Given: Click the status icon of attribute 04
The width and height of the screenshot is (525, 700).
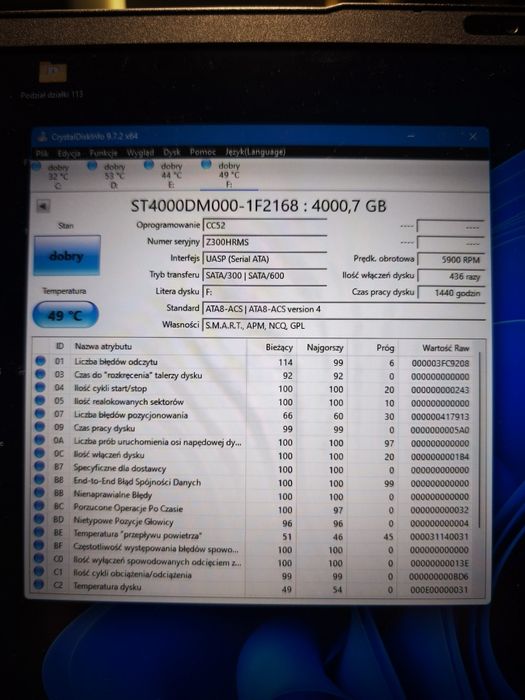Looking at the screenshot, I should [41, 387].
